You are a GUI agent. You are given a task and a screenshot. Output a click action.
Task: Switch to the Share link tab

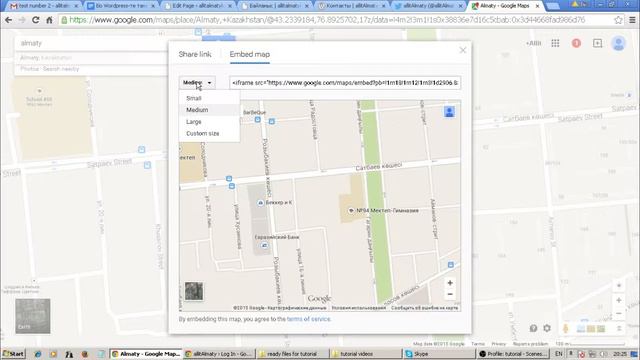click(x=195, y=54)
